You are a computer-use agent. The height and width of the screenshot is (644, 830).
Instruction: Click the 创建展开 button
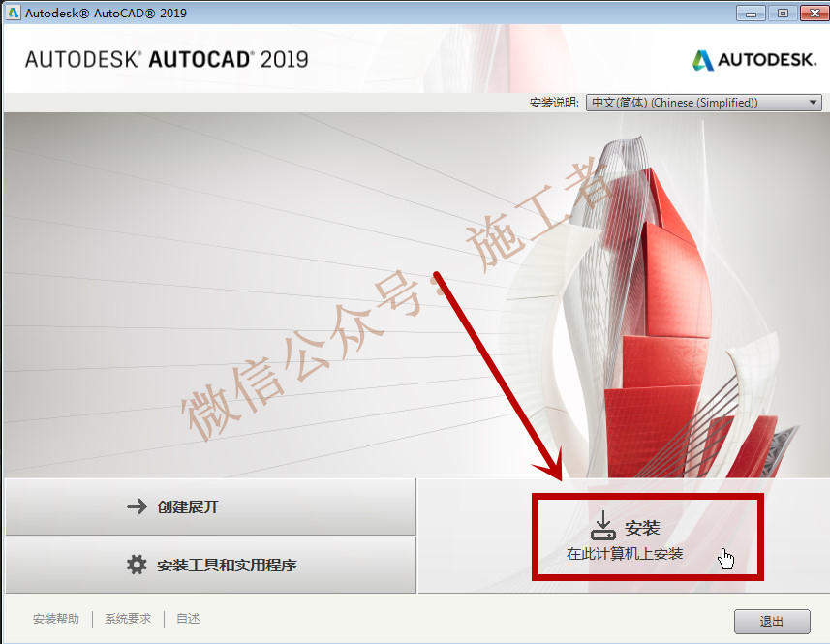(x=211, y=506)
